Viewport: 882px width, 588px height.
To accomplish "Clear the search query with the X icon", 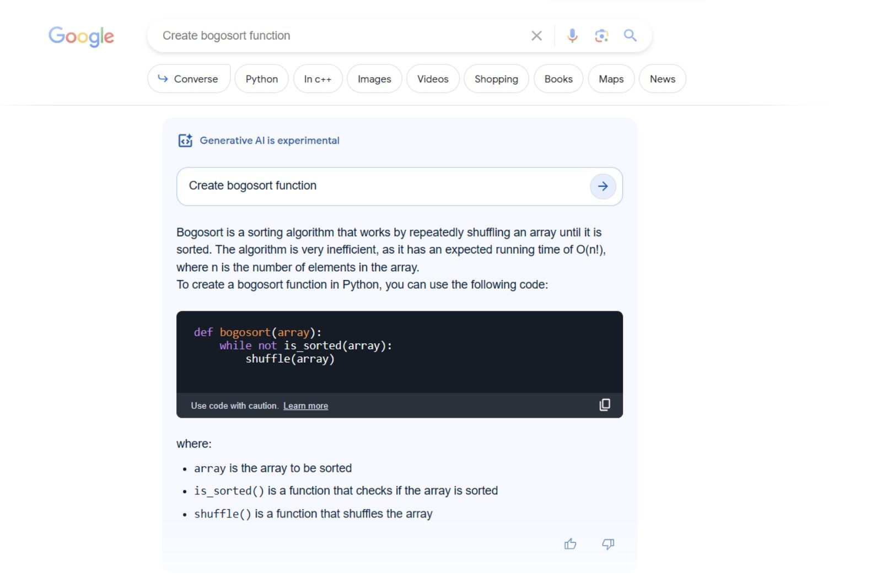I will pos(536,35).
